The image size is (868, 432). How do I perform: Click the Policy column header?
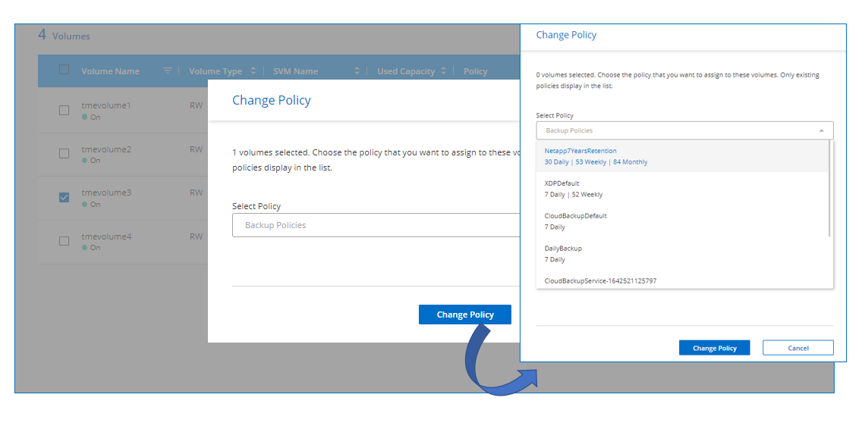coord(476,71)
